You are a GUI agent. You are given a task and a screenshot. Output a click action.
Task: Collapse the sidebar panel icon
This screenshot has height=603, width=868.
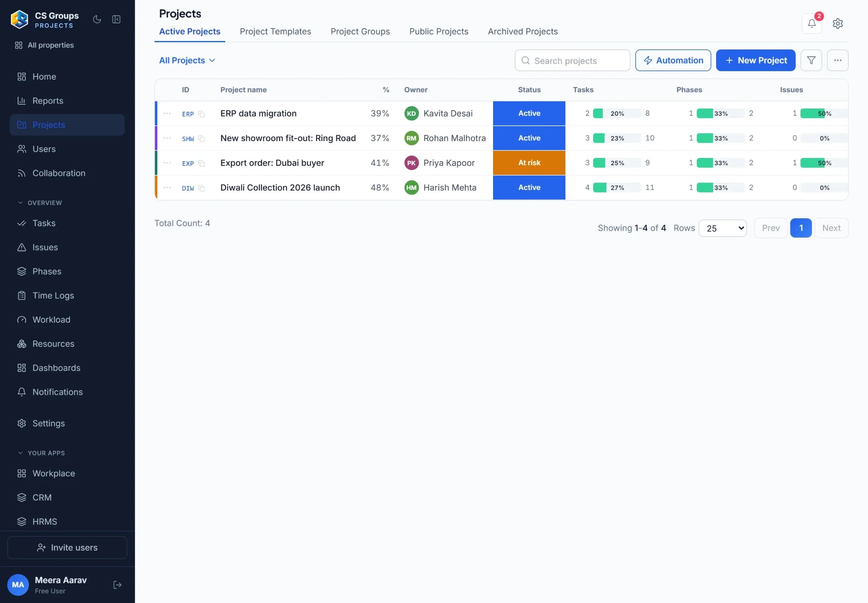pyautogui.click(x=117, y=19)
